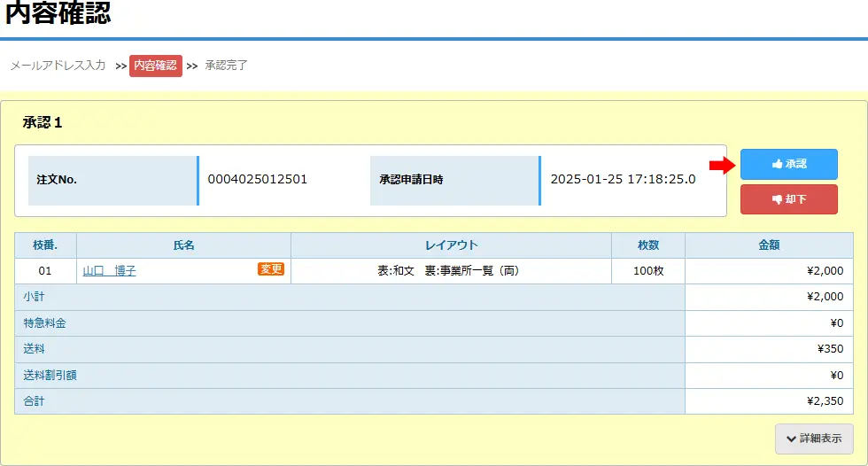Click the thumbs-down icon on the 却下 button
The image size is (868, 466).
[x=777, y=199]
